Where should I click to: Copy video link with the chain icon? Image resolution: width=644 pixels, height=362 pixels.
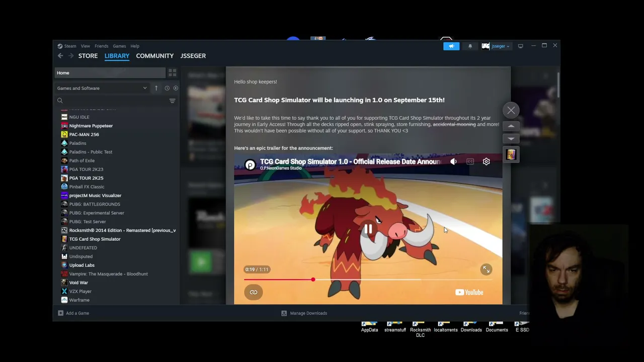click(x=254, y=292)
